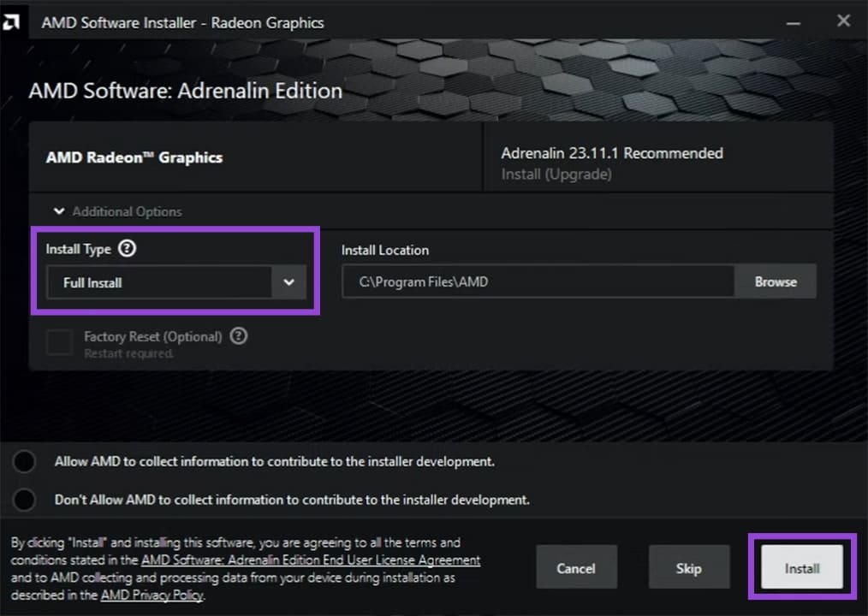
Task: Click the Skip button
Action: click(x=689, y=567)
